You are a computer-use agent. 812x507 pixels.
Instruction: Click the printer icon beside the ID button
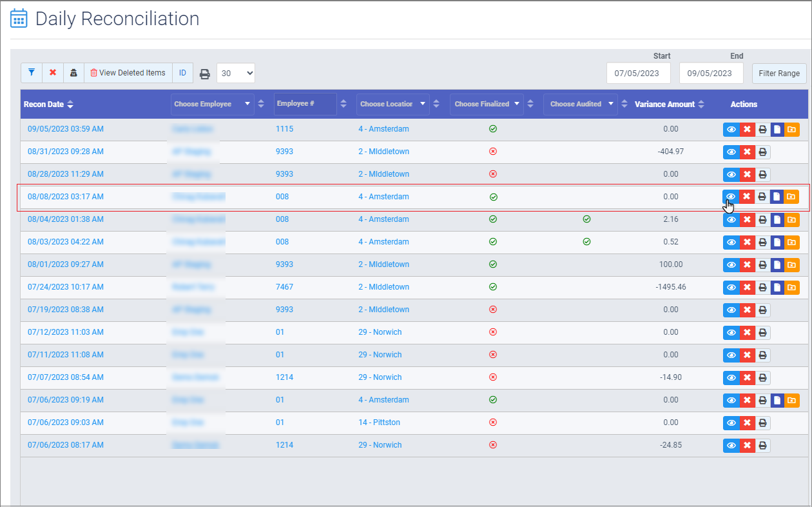(205, 74)
